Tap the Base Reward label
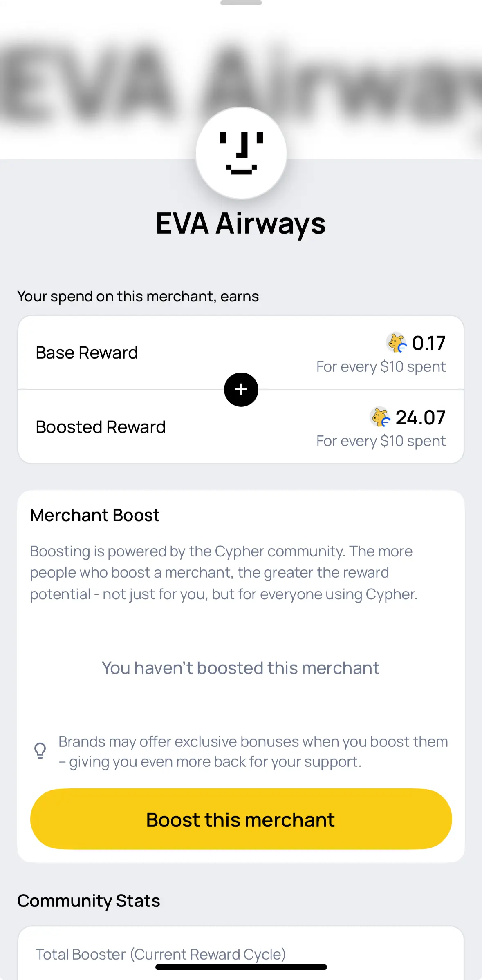This screenshot has width=482, height=980. (87, 353)
